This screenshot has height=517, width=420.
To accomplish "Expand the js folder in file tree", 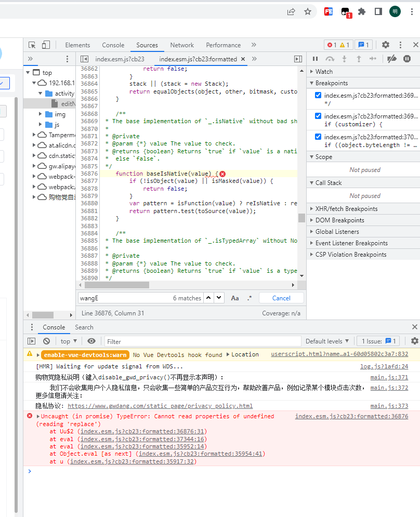I will coord(40,124).
